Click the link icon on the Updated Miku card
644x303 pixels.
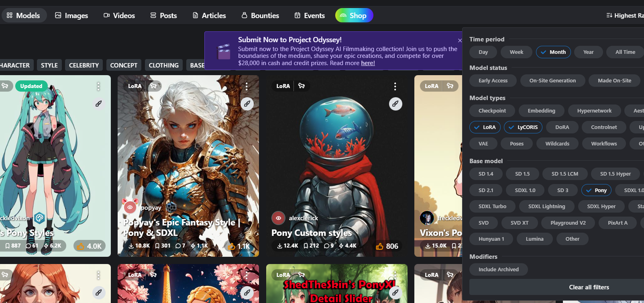98,104
